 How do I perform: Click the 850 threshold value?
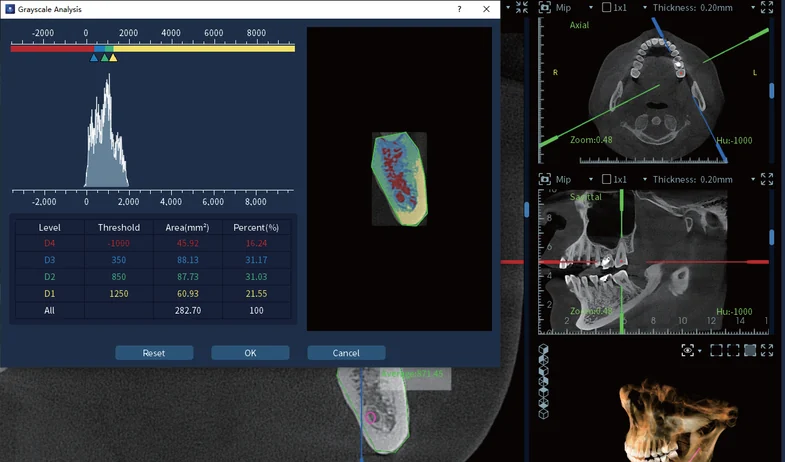[x=119, y=277]
